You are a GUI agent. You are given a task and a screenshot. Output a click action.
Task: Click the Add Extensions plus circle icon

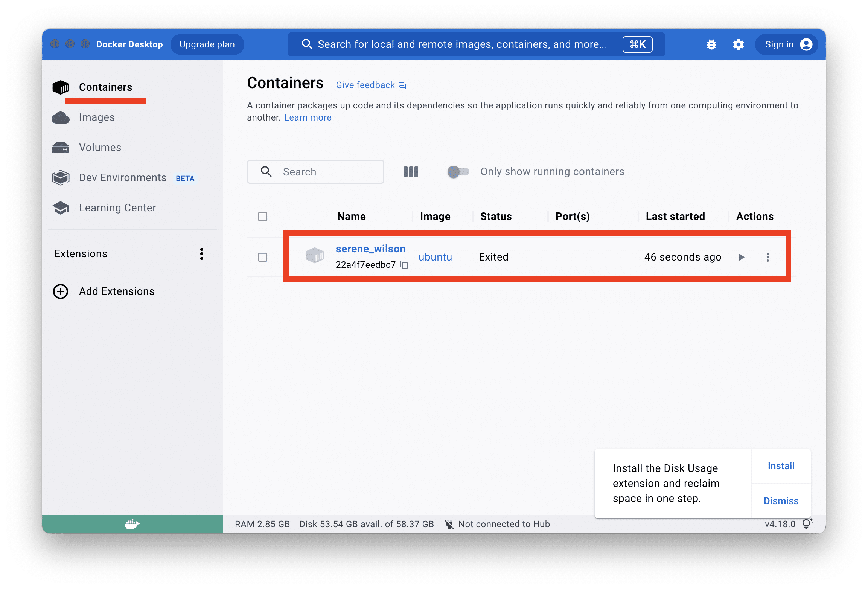coord(61,291)
